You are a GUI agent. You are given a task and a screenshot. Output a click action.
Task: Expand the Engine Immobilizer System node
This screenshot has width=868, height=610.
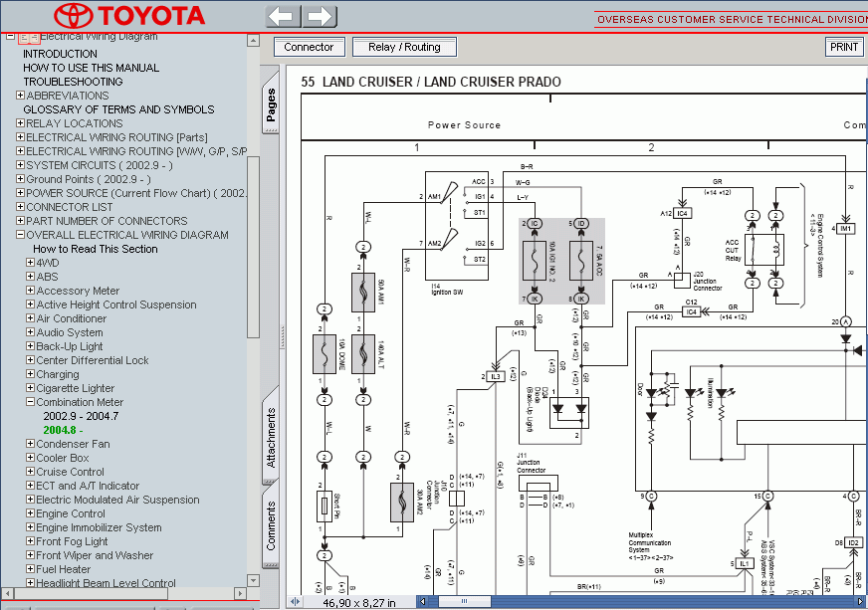click(x=30, y=528)
